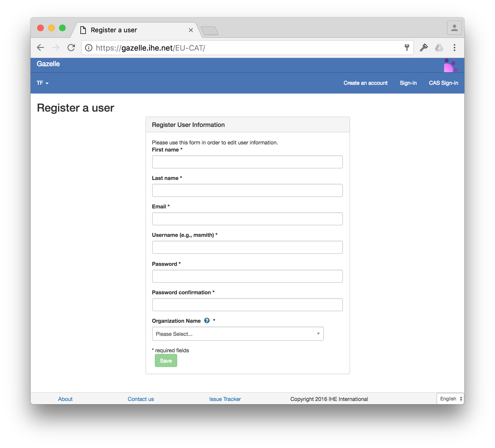Open the Please Select organization dropdown
This screenshot has height=448, width=495.
click(237, 334)
